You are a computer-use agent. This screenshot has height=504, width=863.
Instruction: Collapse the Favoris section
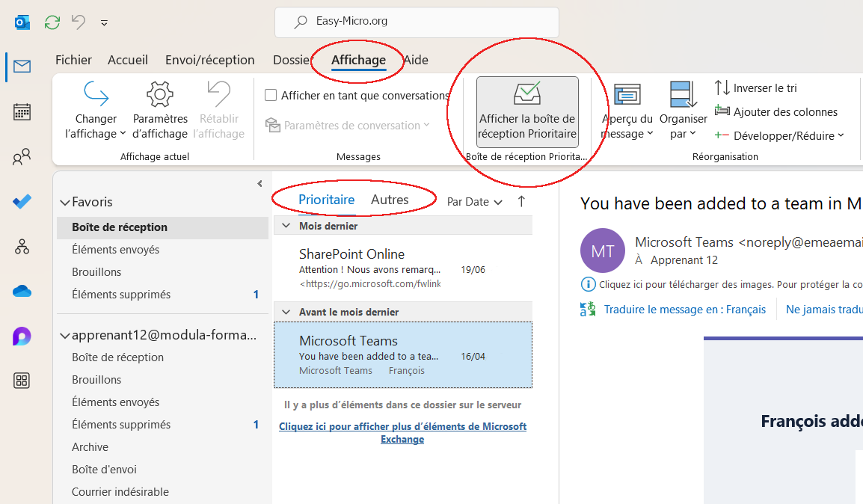[65, 203]
